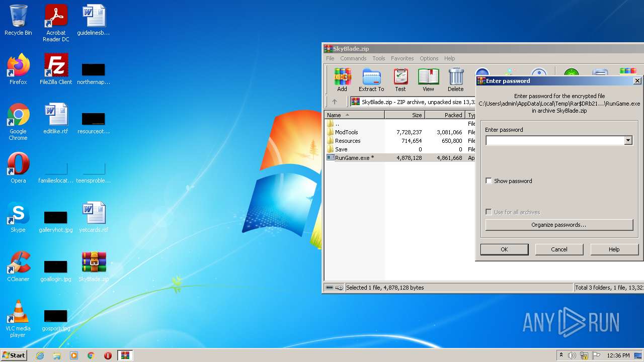Select yetcards.rtf desktop file
The width and height of the screenshot is (644, 362).
tap(94, 217)
